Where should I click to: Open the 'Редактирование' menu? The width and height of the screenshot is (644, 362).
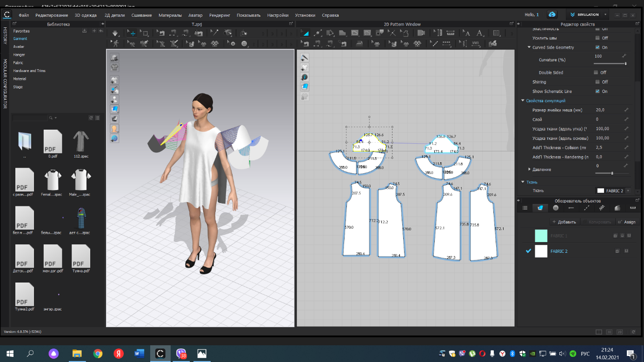pyautogui.click(x=52, y=15)
